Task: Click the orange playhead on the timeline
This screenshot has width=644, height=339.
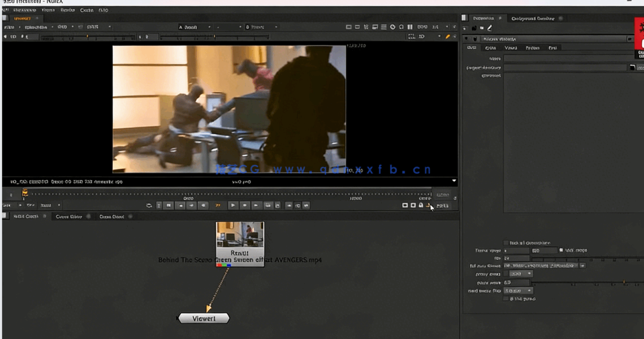Action: coord(25,193)
